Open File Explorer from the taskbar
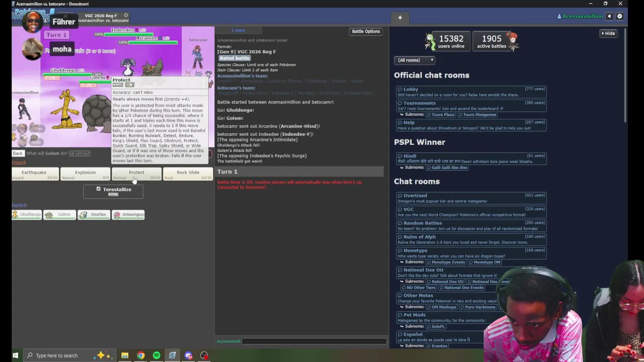 click(125, 355)
